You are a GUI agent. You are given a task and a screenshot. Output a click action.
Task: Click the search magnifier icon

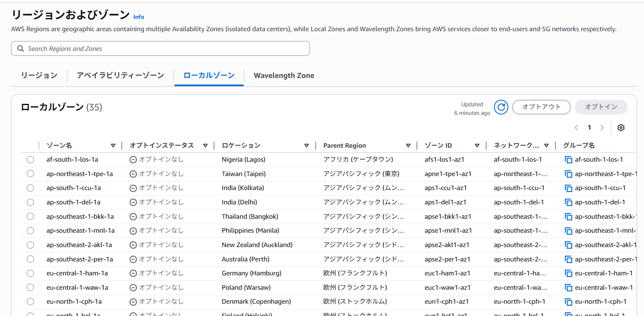pos(20,48)
